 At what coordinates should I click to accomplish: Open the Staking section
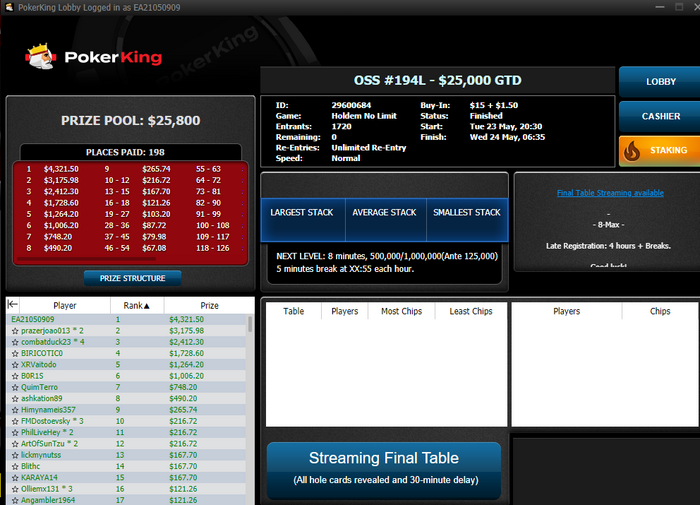point(659,151)
